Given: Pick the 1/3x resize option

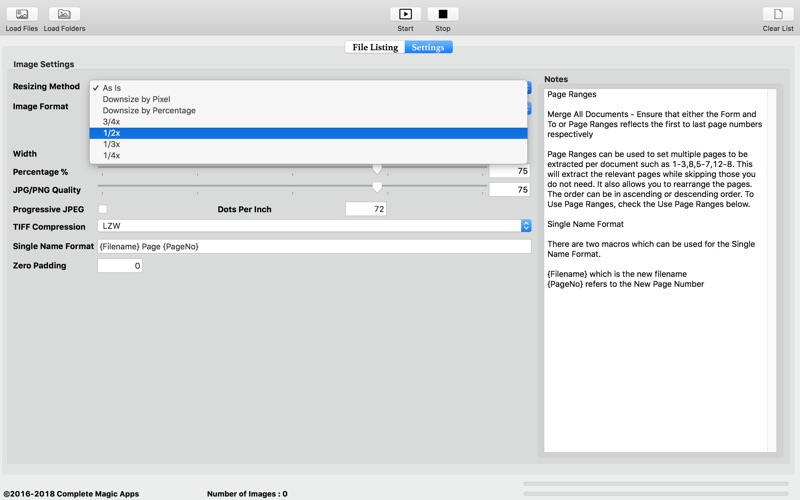Looking at the screenshot, I should click(x=308, y=144).
